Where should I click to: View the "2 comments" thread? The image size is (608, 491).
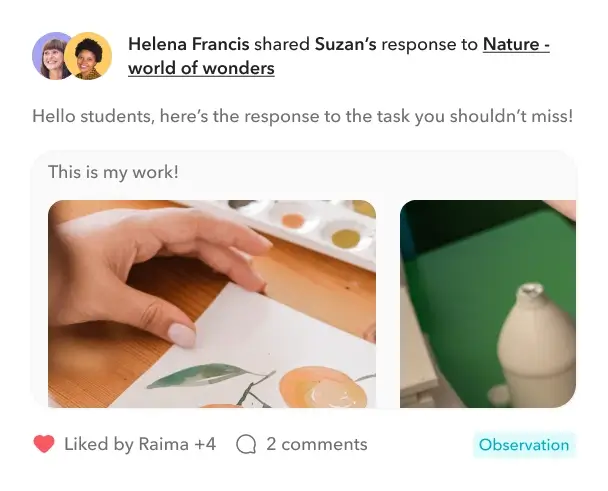click(316, 444)
